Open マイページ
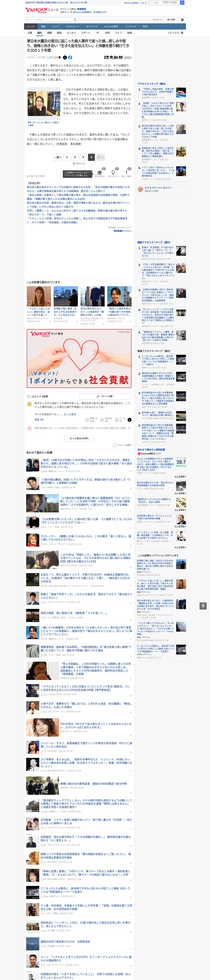Image resolution: width=210 pixels, height=980 pixels. click(157, 20)
